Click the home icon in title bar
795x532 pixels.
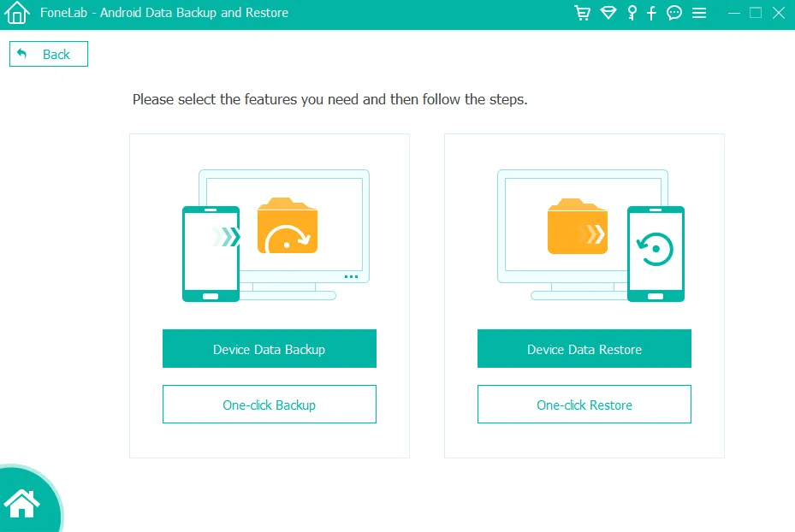[x=17, y=14]
